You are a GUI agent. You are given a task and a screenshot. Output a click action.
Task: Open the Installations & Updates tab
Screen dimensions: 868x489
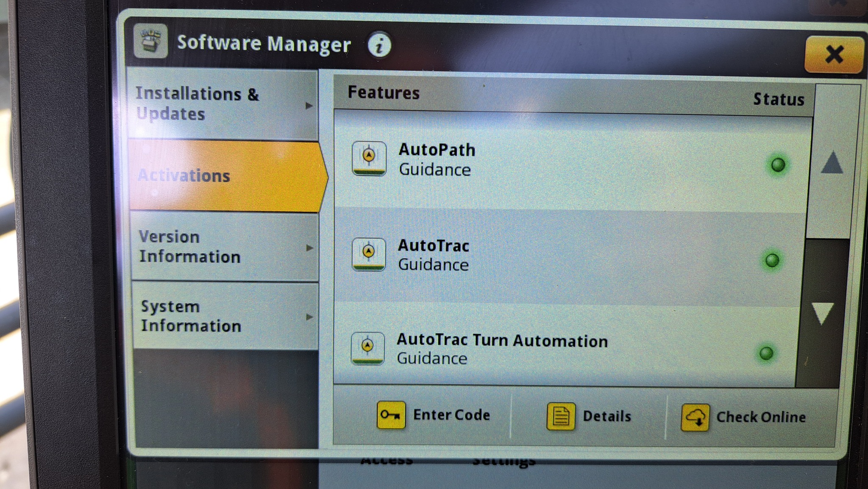[x=223, y=104]
